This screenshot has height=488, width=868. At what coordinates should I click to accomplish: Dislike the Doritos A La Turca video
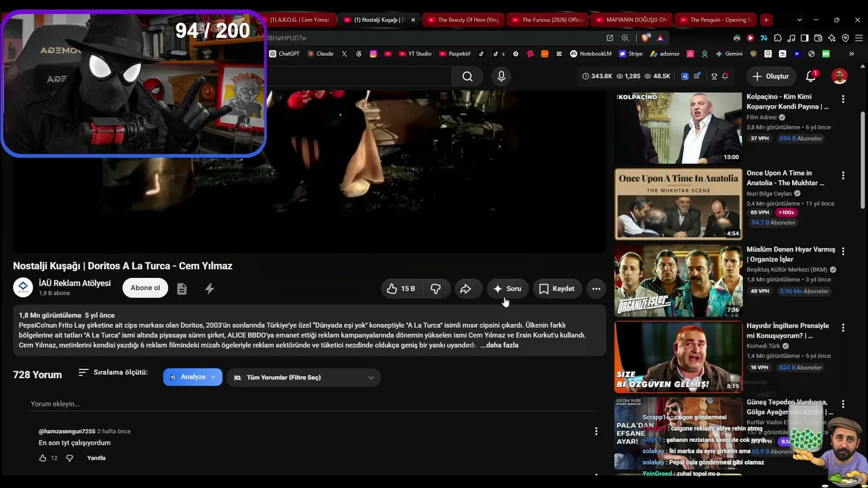[435, 289]
